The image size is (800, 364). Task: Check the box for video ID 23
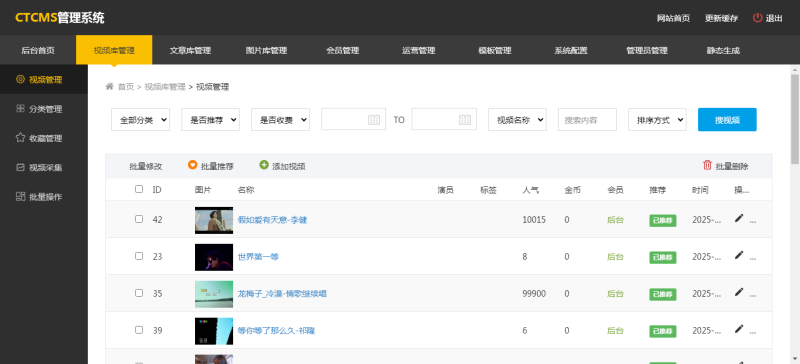(x=139, y=256)
